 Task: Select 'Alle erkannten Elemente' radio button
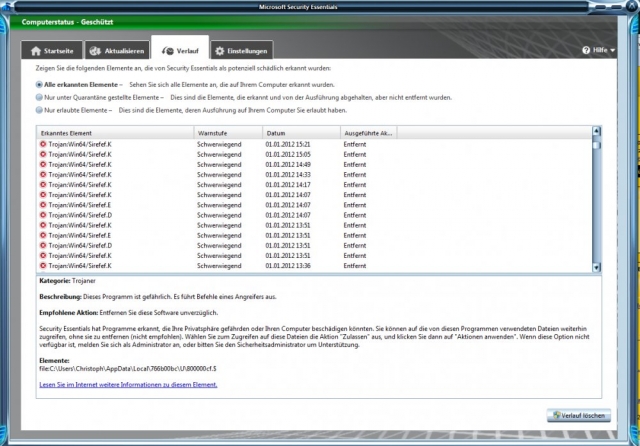point(39,84)
